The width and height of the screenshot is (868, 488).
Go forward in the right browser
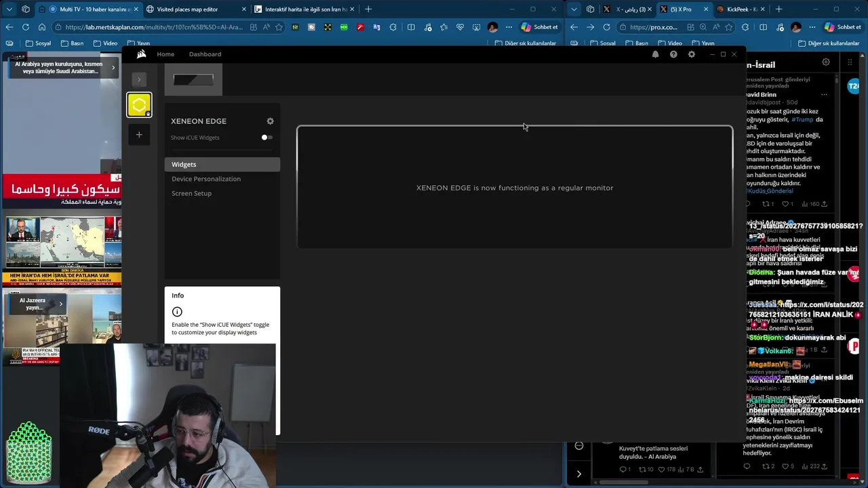590,27
